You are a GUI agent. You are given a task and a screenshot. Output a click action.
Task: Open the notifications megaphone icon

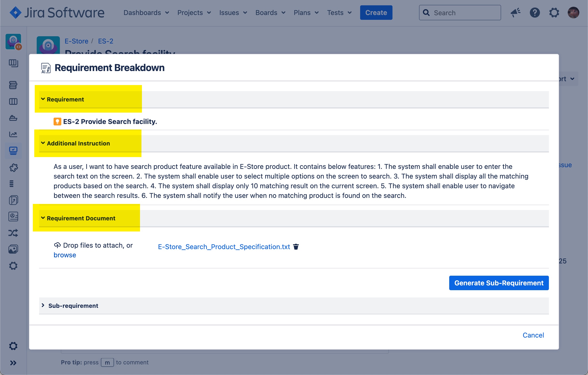click(515, 13)
